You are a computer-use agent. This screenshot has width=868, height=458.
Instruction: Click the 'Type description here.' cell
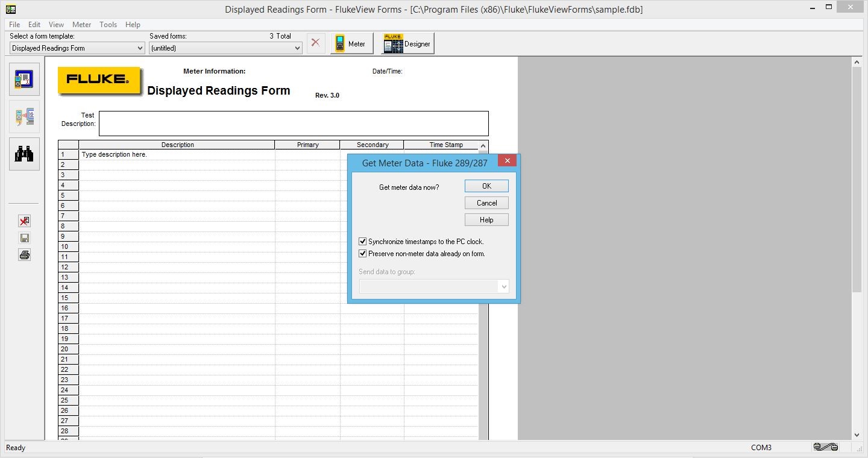coord(177,155)
